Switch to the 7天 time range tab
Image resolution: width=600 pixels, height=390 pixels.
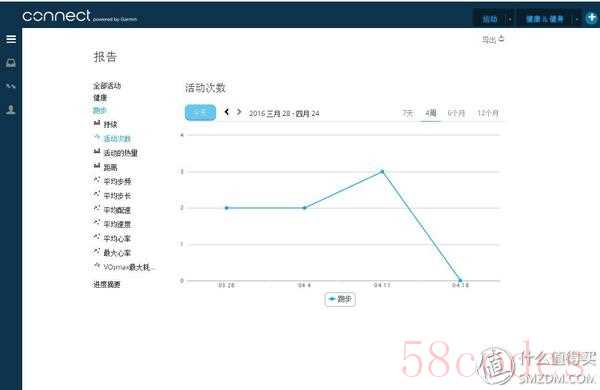tap(408, 113)
